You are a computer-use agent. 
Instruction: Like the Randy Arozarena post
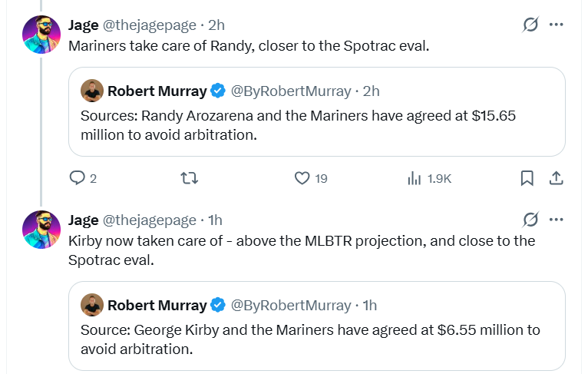[x=302, y=178]
